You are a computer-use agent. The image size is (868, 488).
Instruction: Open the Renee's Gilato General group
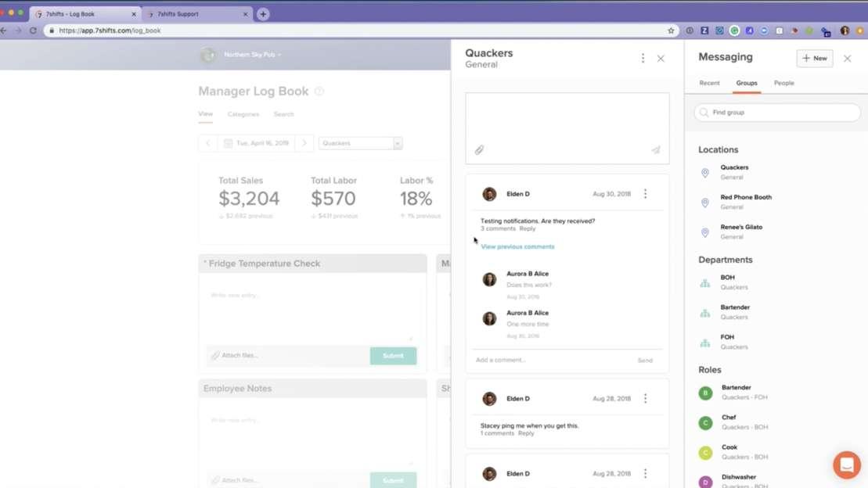(x=741, y=231)
